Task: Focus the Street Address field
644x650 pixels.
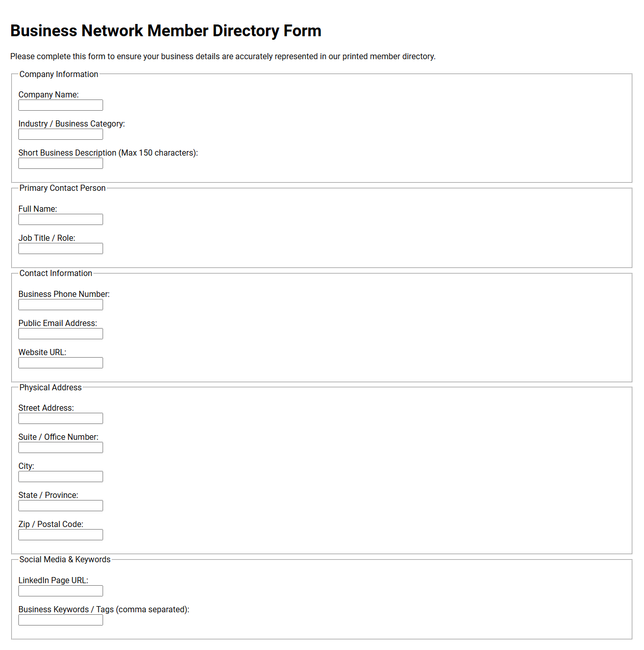Action: tap(61, 418)
